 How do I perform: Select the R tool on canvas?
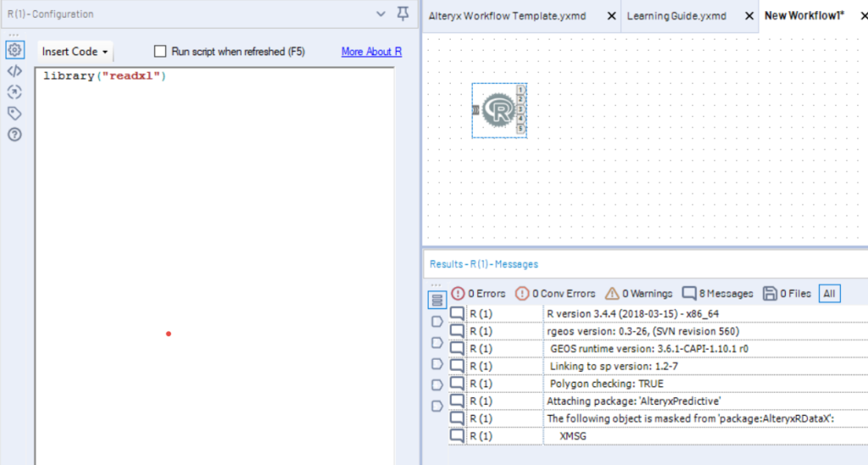(498, 110)
